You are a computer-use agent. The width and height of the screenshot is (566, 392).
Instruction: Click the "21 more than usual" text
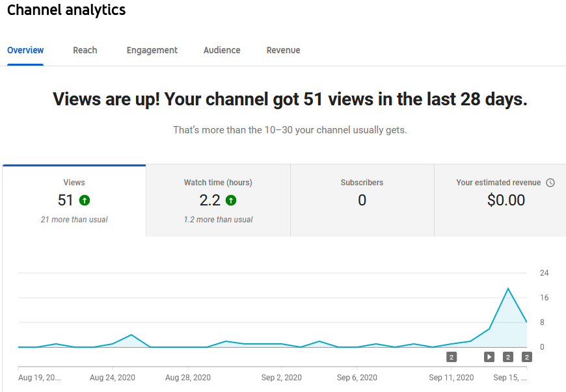(x=74, y=220)
